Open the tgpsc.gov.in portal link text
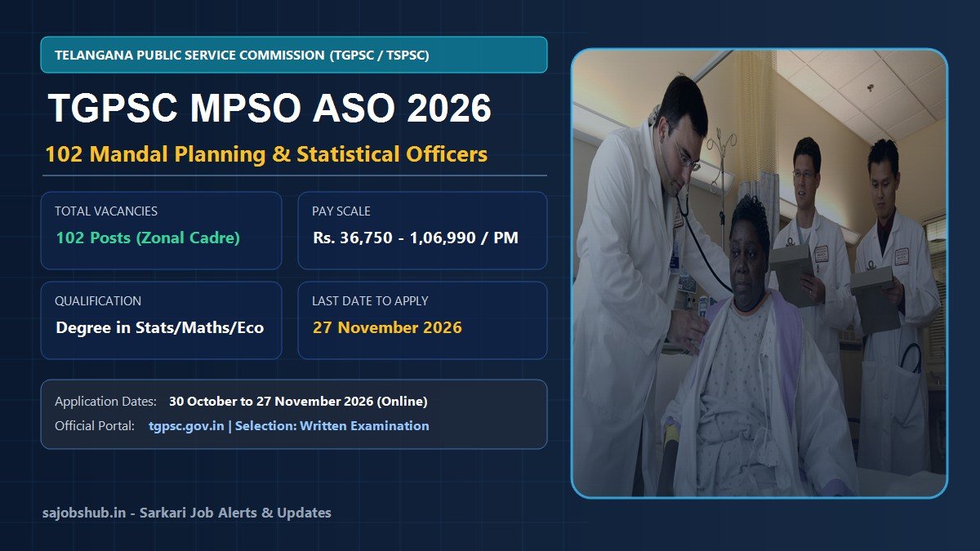Viewport: 980px width, 551px height. pyautogui.click(x=186, y=425)
